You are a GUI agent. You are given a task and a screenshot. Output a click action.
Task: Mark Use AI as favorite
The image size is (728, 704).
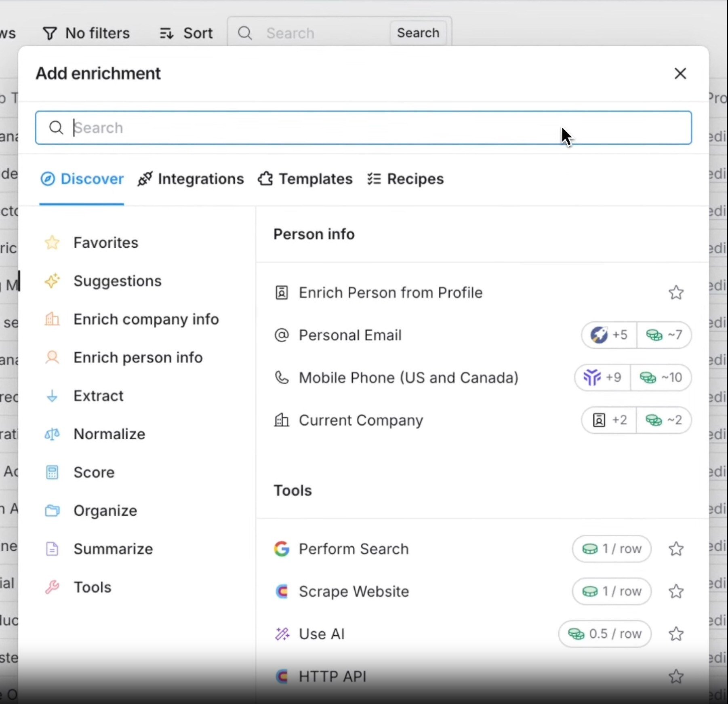[x=675, y=634]
